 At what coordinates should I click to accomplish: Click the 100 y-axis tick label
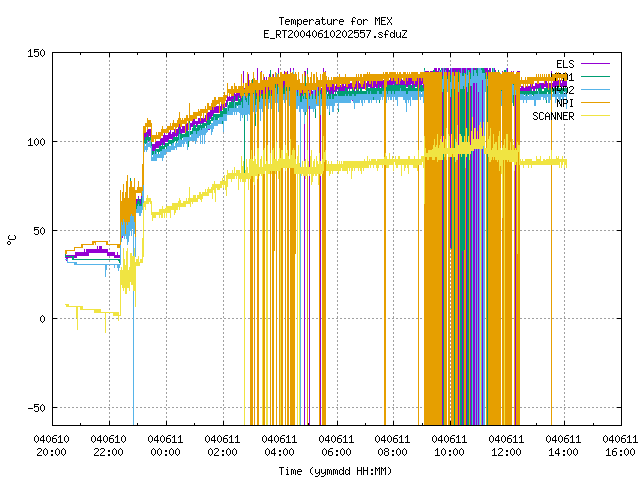[36, 142]
